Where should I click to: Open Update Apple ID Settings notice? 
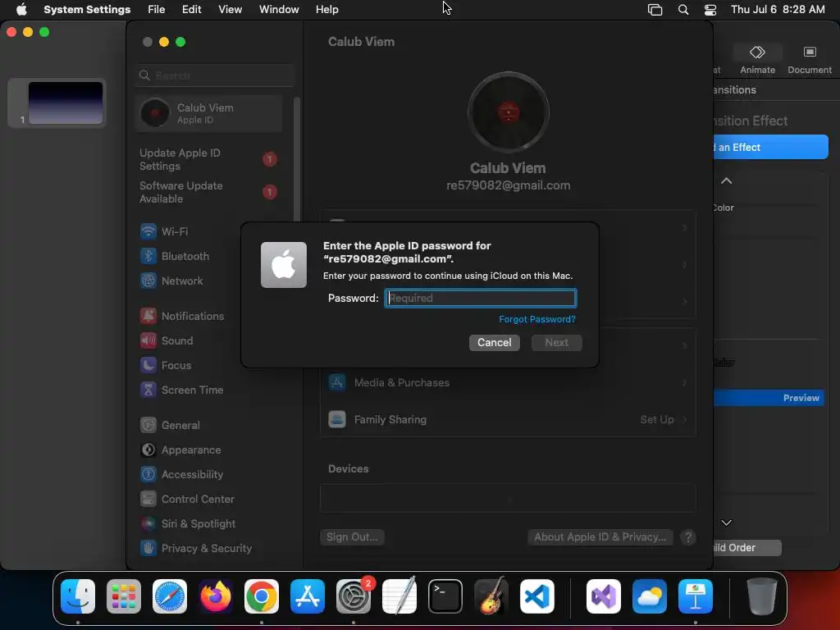click(x=209, y=160)
